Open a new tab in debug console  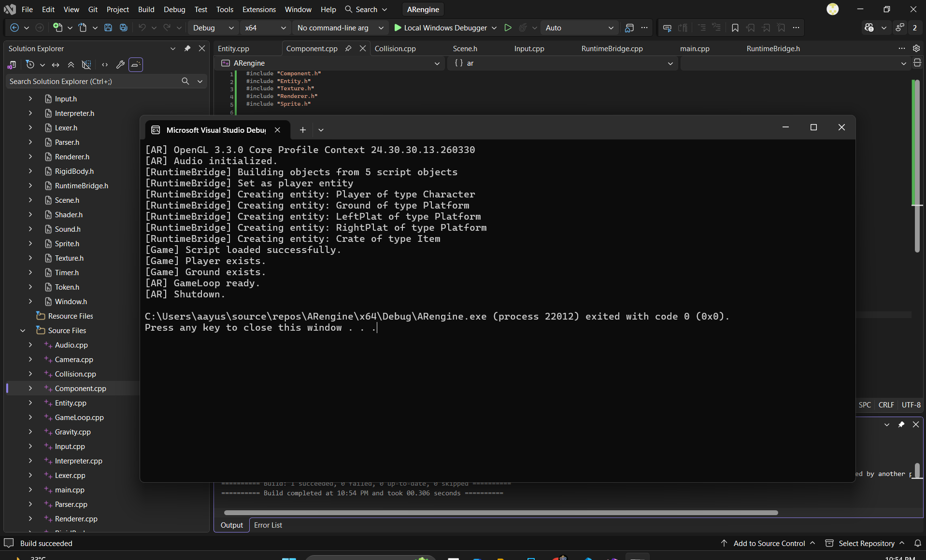tap(303, 130)
